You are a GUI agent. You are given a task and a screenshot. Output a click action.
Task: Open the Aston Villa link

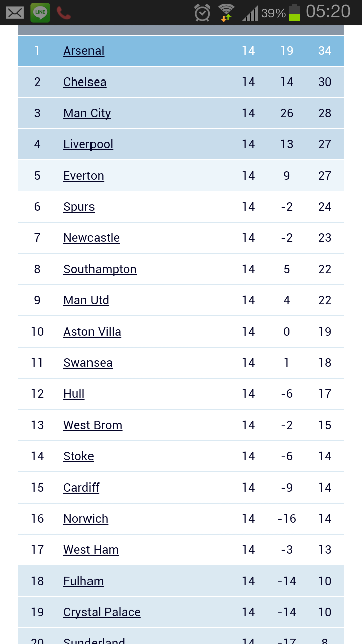pyautogui.click(x=92, y=332)
